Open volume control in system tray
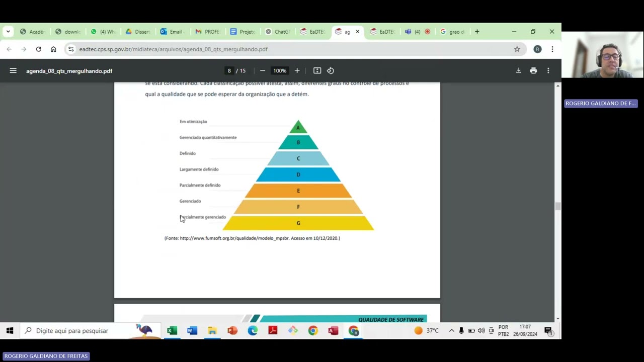The height and width of the screenshot is (362, 644). 481,330
